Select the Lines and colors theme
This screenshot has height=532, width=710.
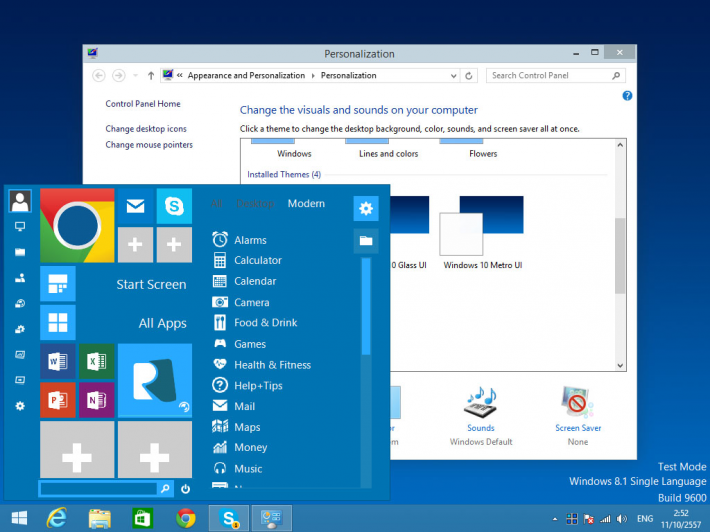pos(388,149)
